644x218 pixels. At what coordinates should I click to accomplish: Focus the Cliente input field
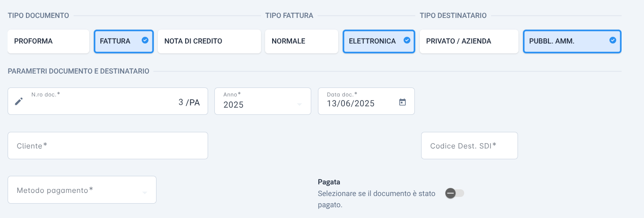click(108, 145)
